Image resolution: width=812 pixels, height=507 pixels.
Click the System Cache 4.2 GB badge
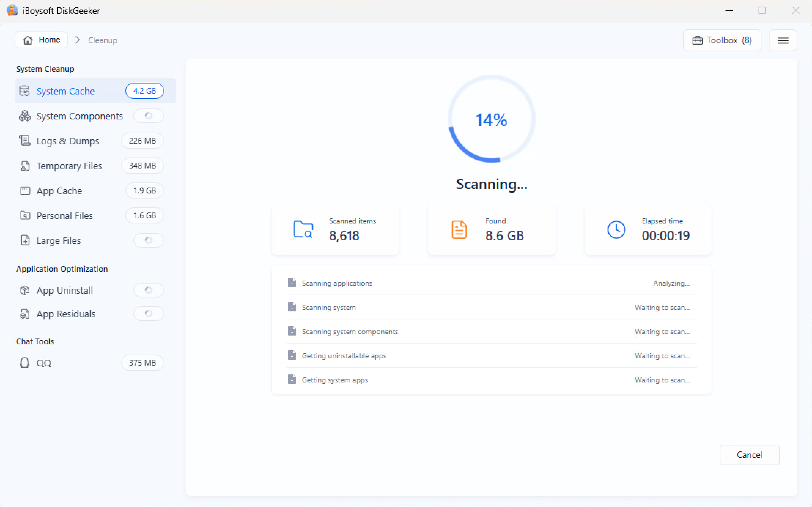[x=145, y=91]
